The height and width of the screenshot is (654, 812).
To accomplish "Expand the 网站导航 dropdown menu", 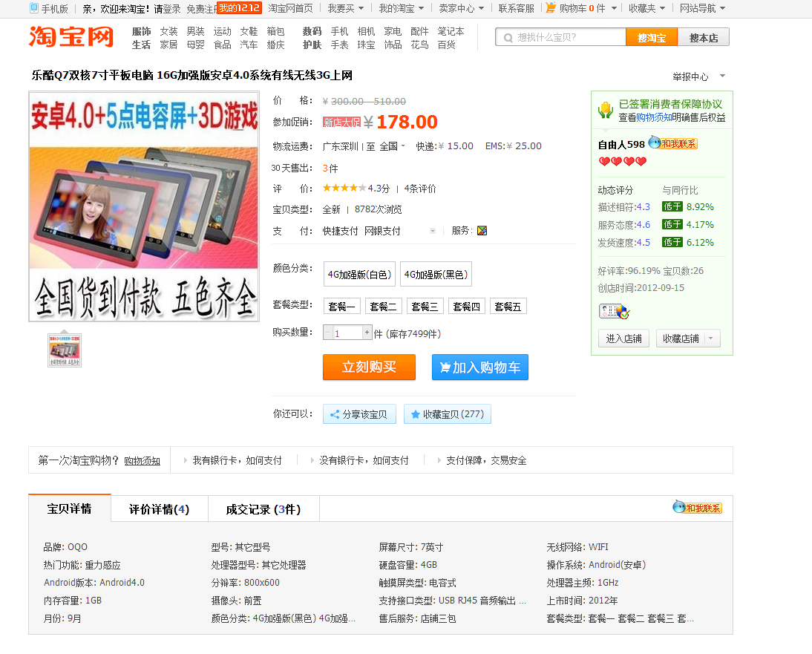I will point(702,8).
